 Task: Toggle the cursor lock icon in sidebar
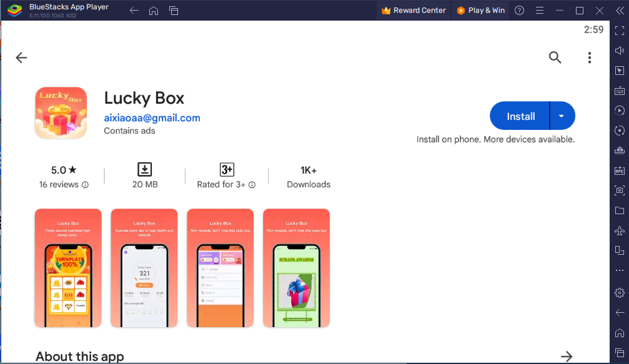[620, 71]
